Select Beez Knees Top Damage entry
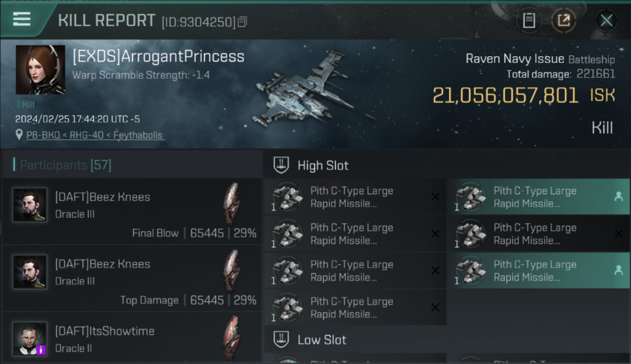This screenshot has height=364, width=631. pos(132,279)
